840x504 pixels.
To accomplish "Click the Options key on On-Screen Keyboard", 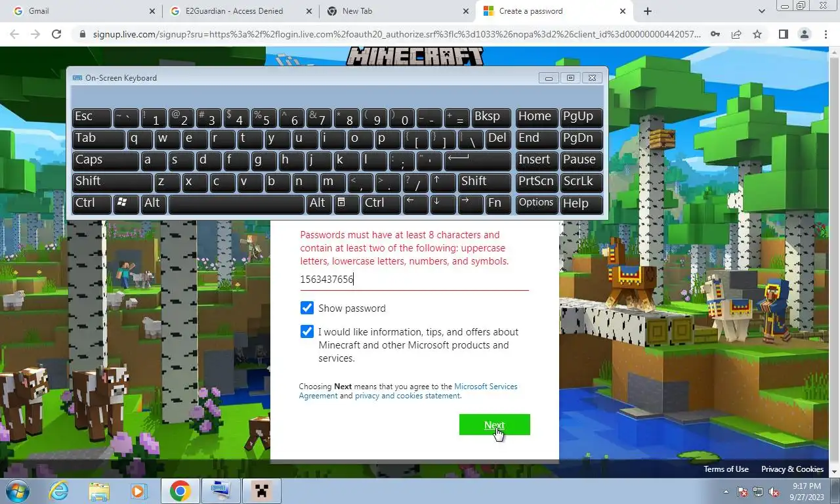I will (x=537, y=204).
